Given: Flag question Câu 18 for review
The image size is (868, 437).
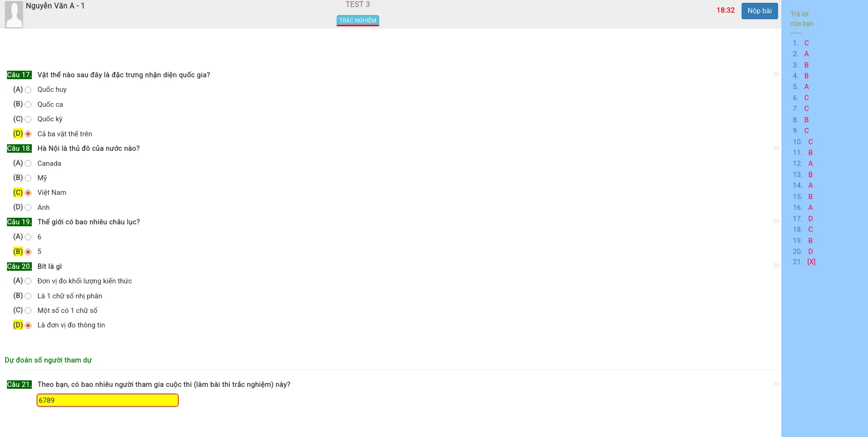Looking at the screenshot, I should coord(776,148).
